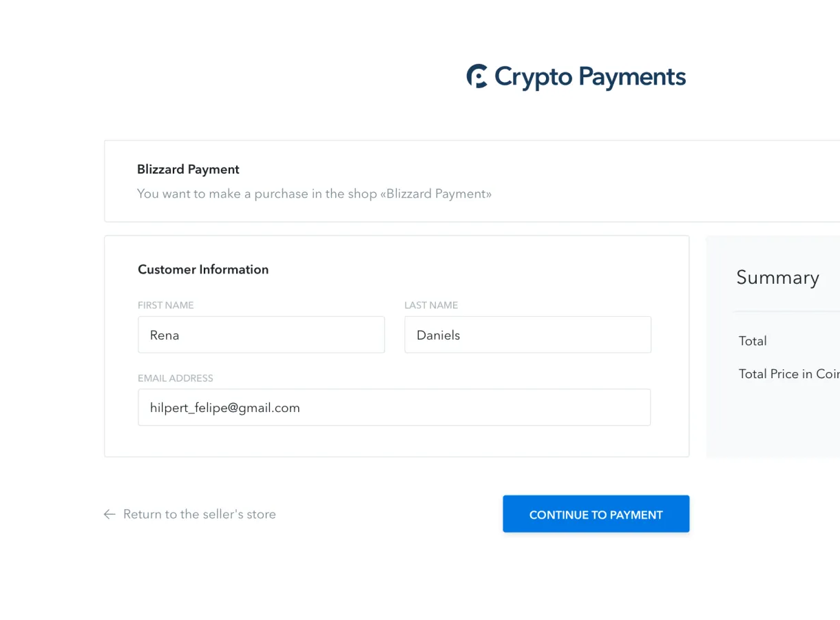The image size is (840, 620).
Task: Focus the Last Name field containing Daniels
Action: [527, 335]
